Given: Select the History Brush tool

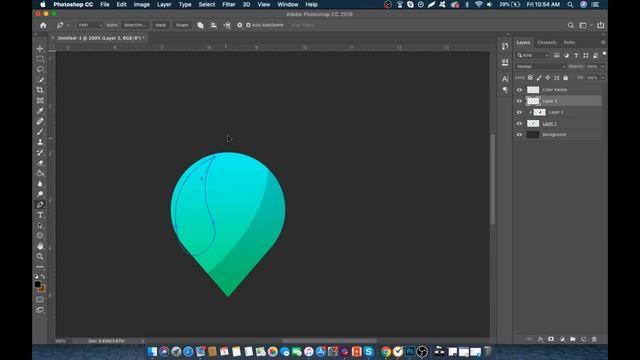Looking at the screenshot, I should tap(40, 153).
